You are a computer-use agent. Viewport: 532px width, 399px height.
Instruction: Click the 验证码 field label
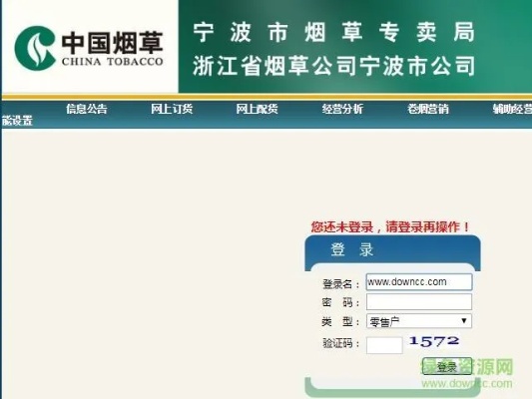(340, 344)
